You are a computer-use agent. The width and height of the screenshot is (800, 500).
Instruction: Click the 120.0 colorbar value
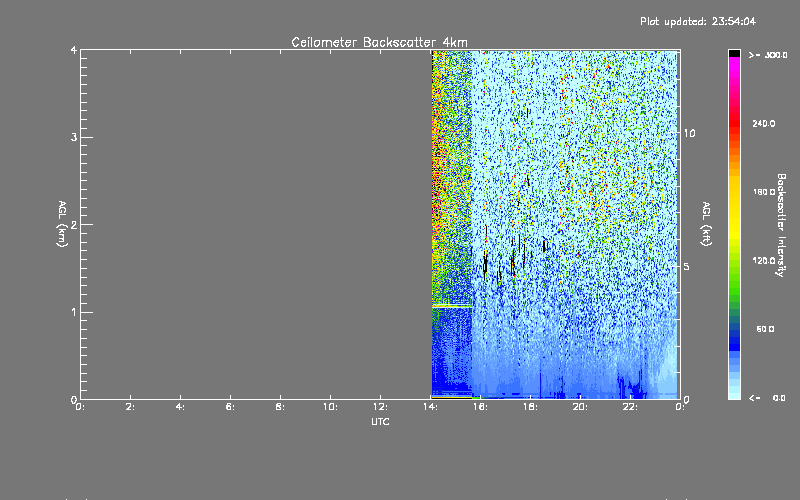click(764, 261)
